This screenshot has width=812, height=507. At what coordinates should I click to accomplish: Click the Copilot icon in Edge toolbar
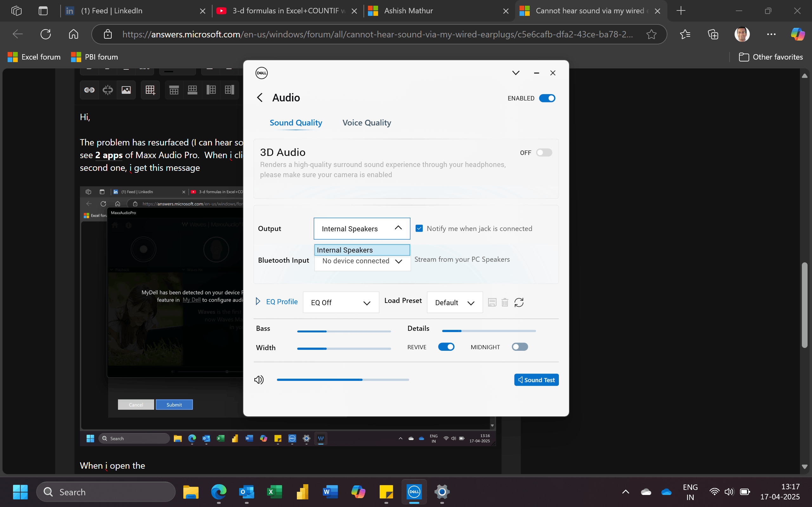click(x=797, y=34)
